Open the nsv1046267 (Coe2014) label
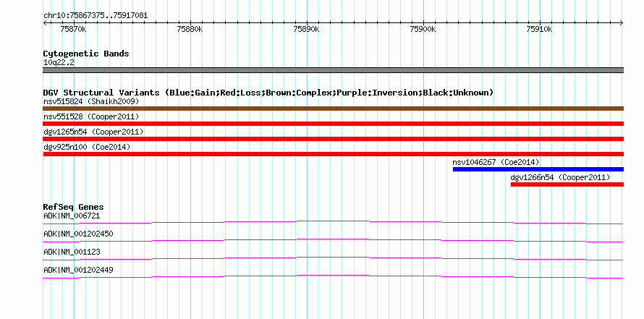 tap(496, 162)
